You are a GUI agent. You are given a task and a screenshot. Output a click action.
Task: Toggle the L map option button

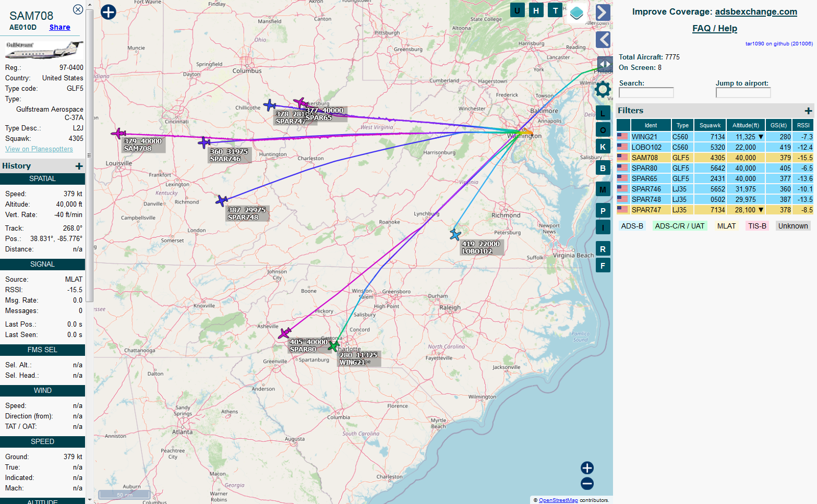coord(603,113)
